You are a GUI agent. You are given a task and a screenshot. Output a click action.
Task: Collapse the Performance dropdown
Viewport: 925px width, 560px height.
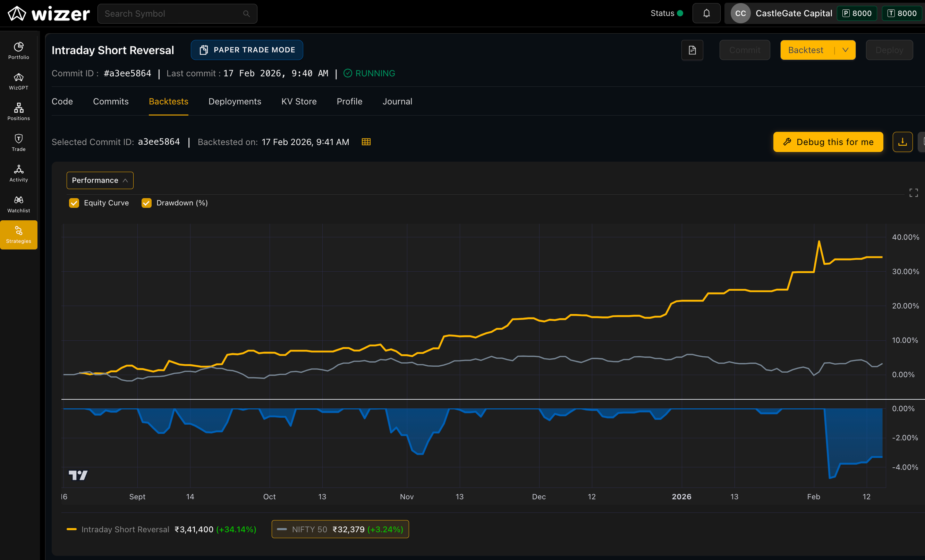[x=100, y=180]
